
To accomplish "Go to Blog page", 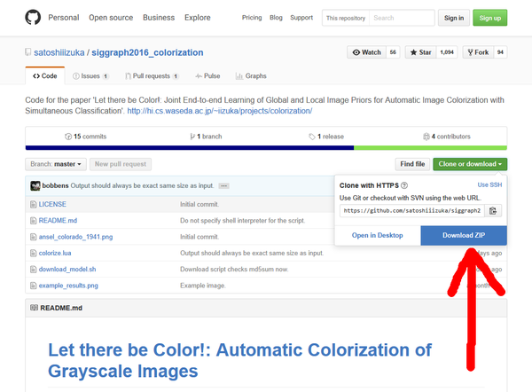I will (276, 18).
